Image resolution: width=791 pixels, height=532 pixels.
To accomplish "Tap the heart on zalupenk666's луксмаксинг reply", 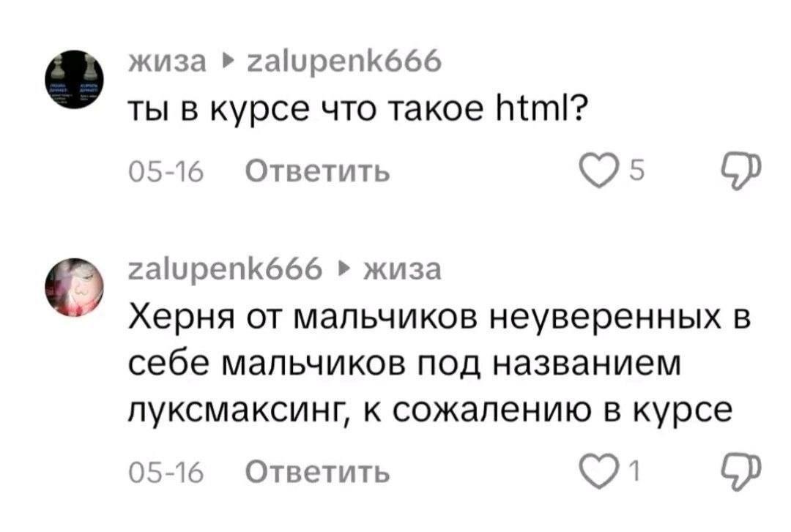I will (598, 472).
